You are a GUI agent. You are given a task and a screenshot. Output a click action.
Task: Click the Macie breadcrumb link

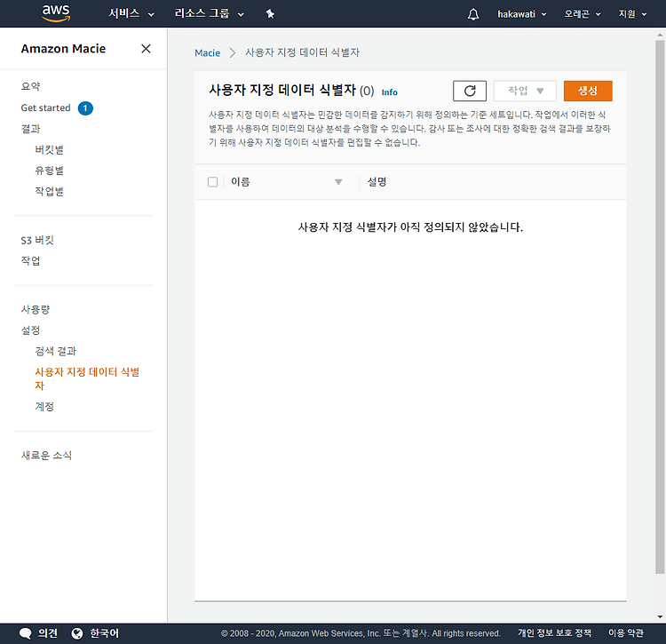tap(207, 52)
